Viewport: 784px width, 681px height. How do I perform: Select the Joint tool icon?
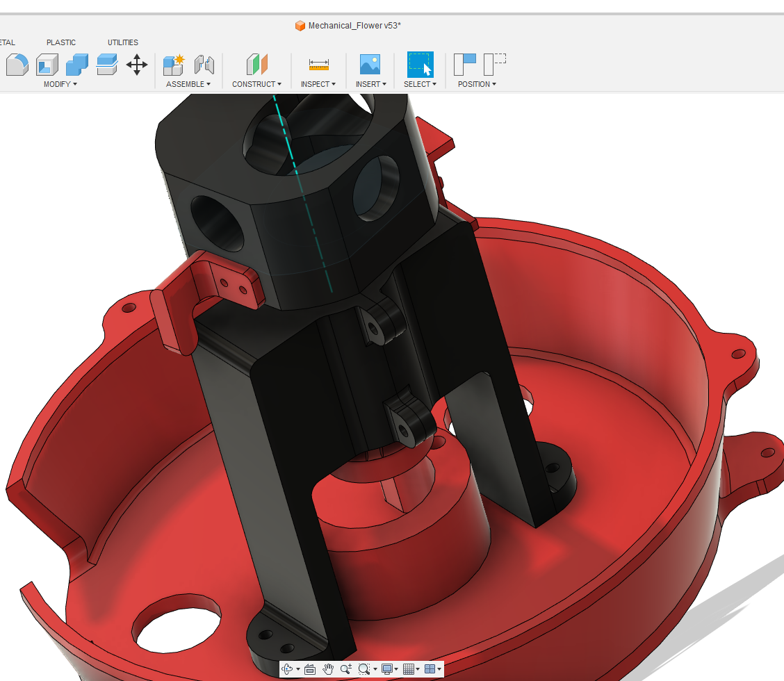204,65
